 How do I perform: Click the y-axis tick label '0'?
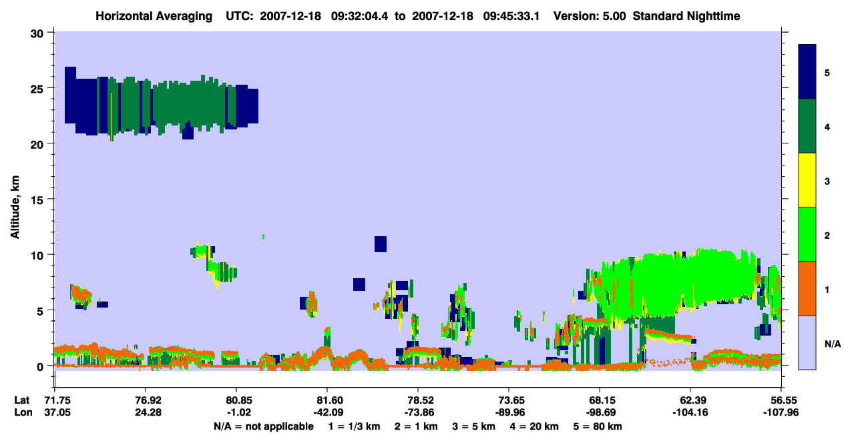click(x=41, y=366)
